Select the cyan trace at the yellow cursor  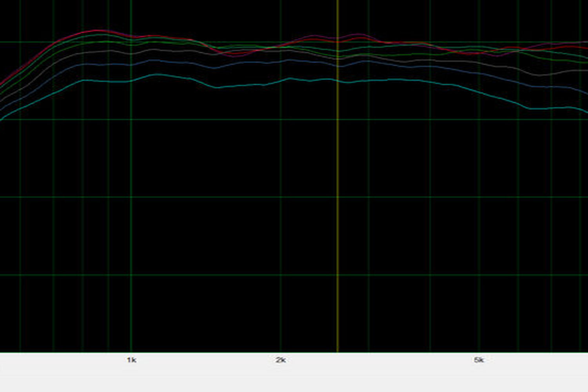coord(338,80)
